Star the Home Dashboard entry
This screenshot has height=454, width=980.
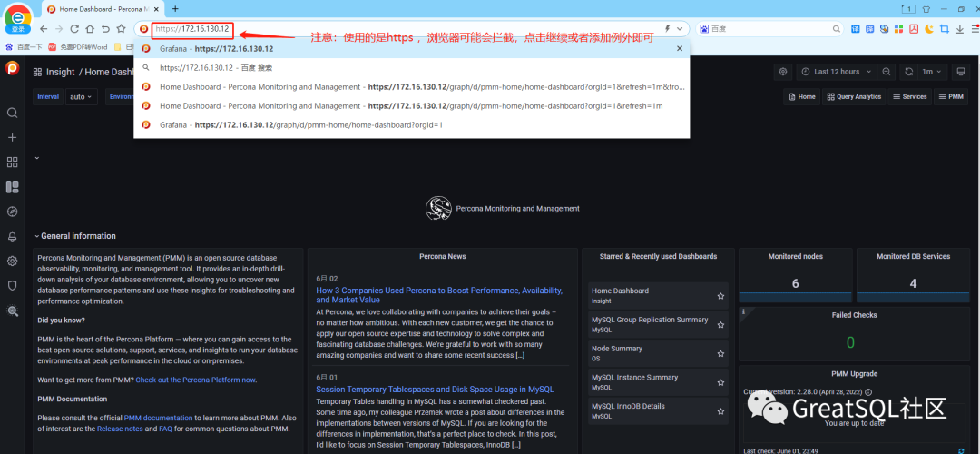tap(720, 296)
